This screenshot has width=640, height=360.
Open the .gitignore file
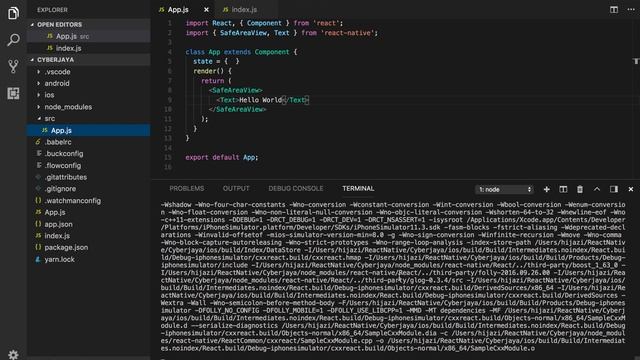point(60,189)
